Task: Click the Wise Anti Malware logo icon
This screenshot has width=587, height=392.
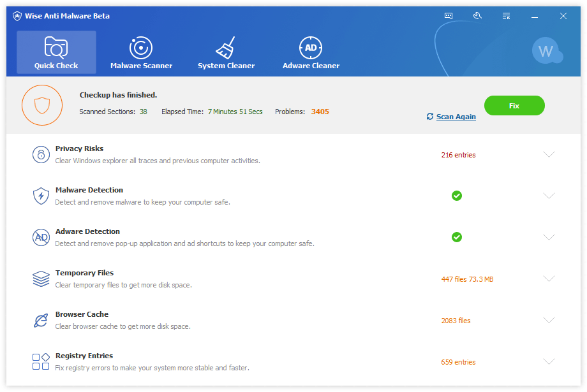Action: point(17,16)
